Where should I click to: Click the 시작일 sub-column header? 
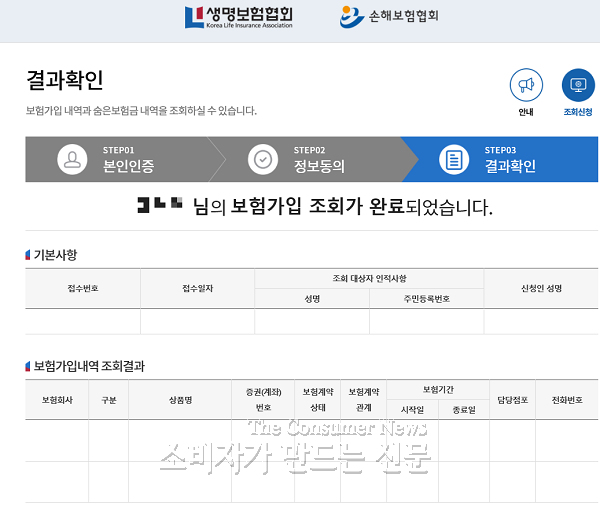pyautogui.click(x=412, y=409)
